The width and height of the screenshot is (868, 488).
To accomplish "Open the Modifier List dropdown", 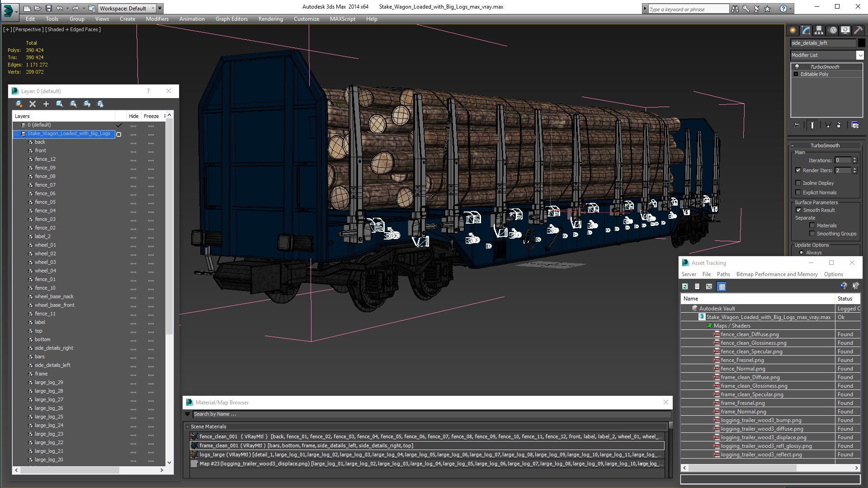I will pyautogui.click(x=859, y=55).
